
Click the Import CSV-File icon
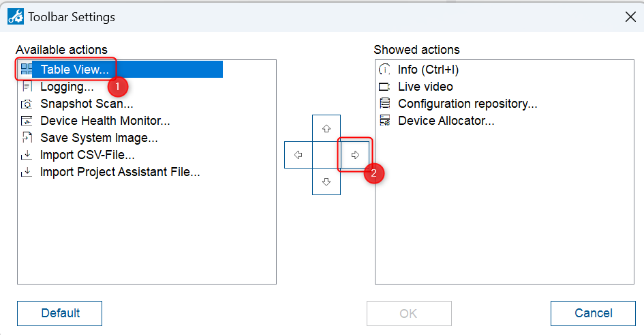(27, 155)
